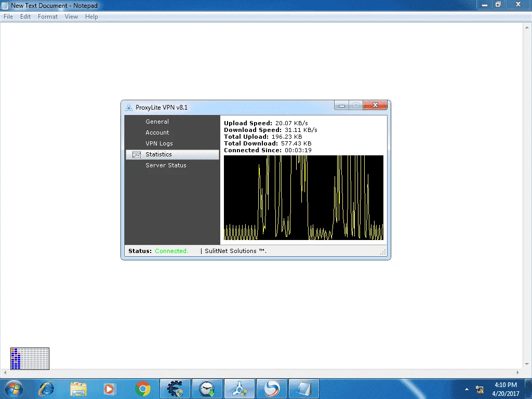The width and height of the screenshot is (532, 399).
Task: Open the clock showing 4:10 PM
Action: (x=506, y=389)
